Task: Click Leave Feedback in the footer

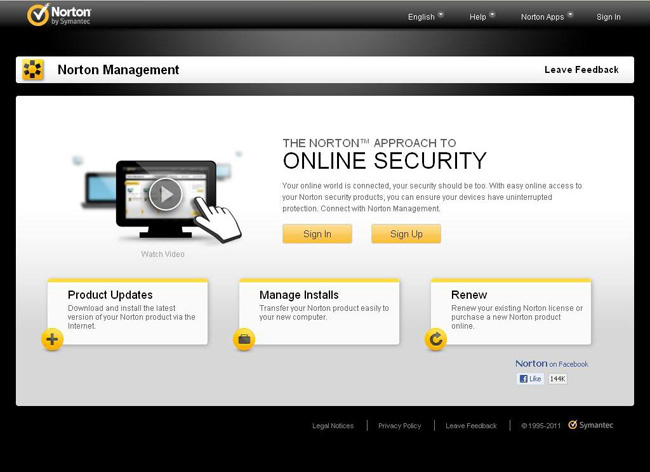Action: coord(471,426)
